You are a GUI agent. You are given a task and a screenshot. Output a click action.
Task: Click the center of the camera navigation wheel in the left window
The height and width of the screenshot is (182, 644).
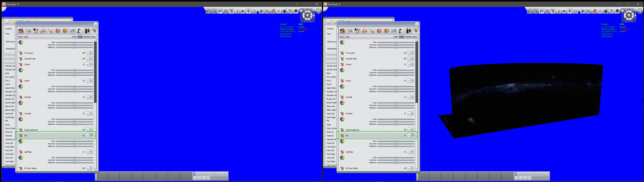(307, 15)
